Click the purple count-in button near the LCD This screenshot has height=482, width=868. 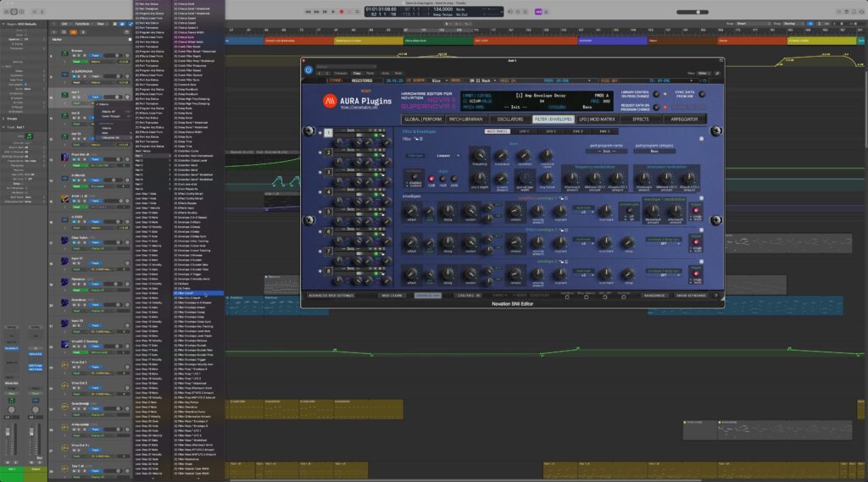538,12
